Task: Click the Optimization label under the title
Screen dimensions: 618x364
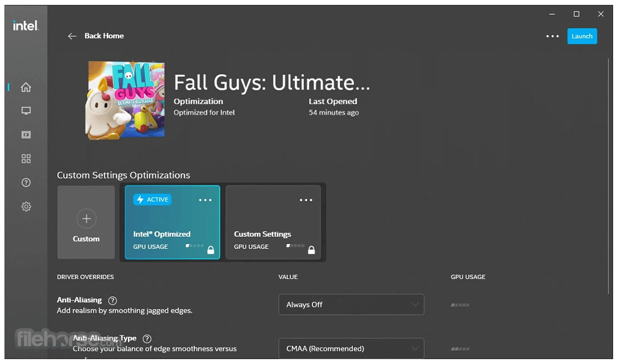Action: (x=198, y=101)
